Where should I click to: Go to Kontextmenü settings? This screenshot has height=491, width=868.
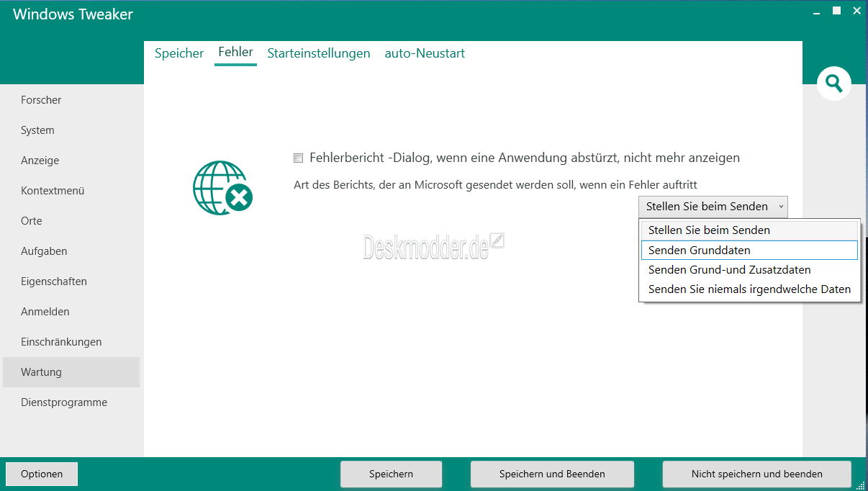click(x=71, y=191)
